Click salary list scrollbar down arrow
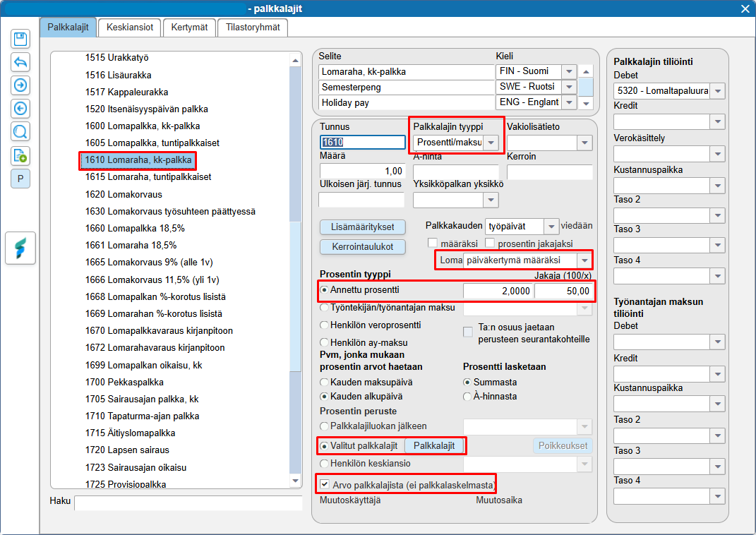Viewport: 756px width, 535px height. (295, 481)
